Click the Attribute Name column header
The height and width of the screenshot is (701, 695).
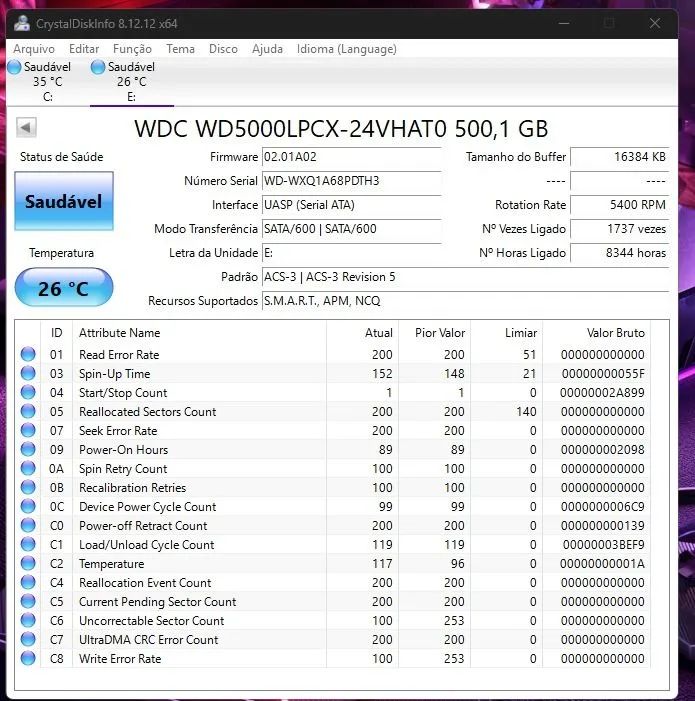[199, 333]
